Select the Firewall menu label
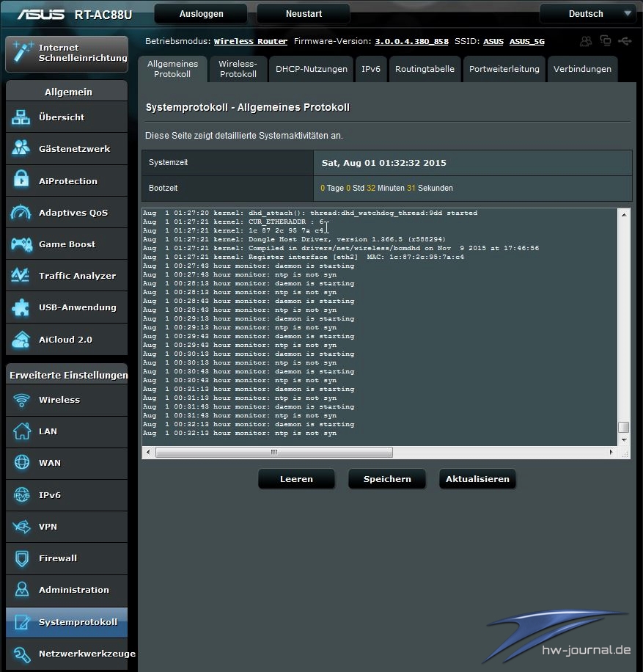Screen dimensions: 643x672 point(58,558)
